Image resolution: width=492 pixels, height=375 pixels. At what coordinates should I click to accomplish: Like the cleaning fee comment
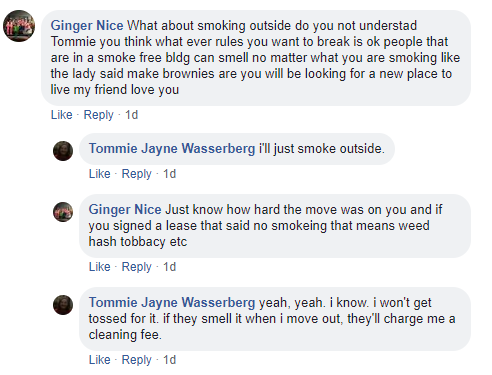99,360
